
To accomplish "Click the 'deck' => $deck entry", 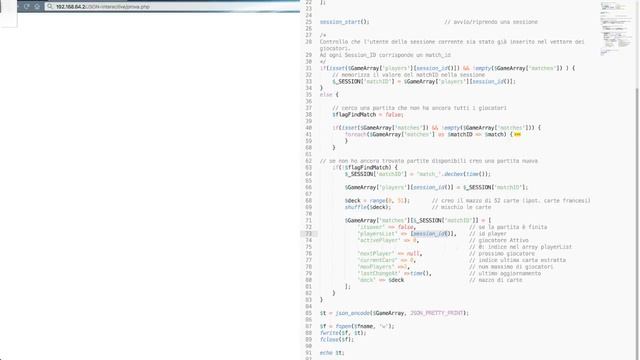I will 380,280.
